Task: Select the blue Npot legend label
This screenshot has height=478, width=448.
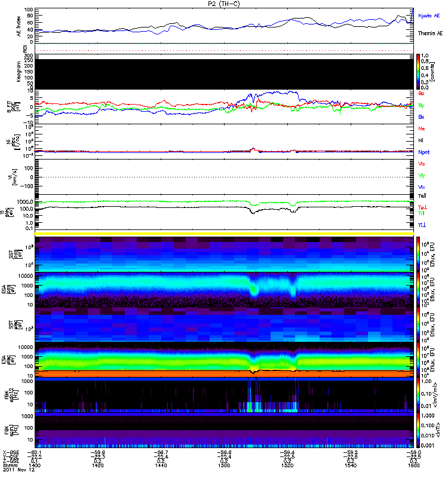Action: 424,152
